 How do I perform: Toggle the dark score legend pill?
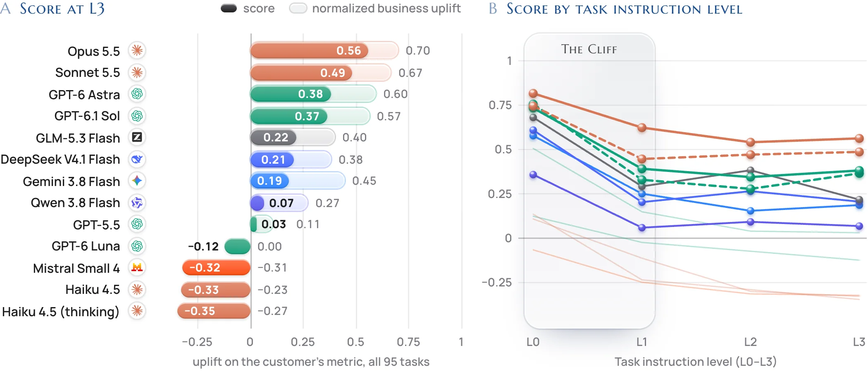(x=229, y=8)
